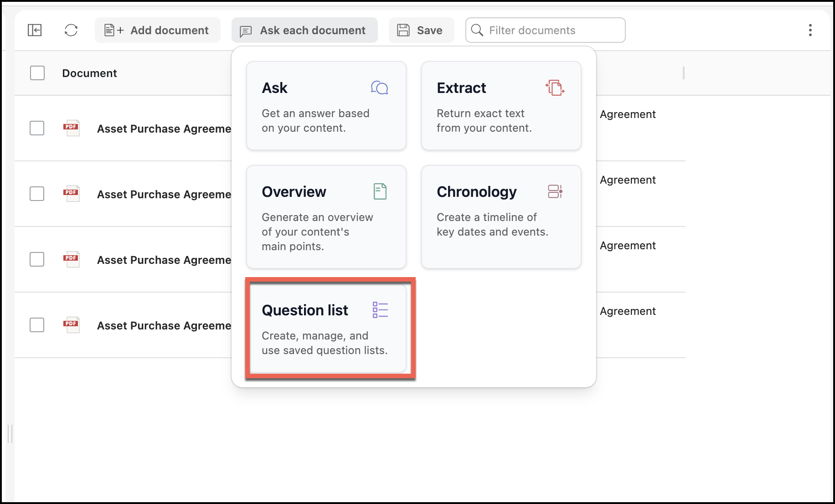Click the magnifier icon in filter box
Viewport: 835px width, 504px height.
point(477,30)
